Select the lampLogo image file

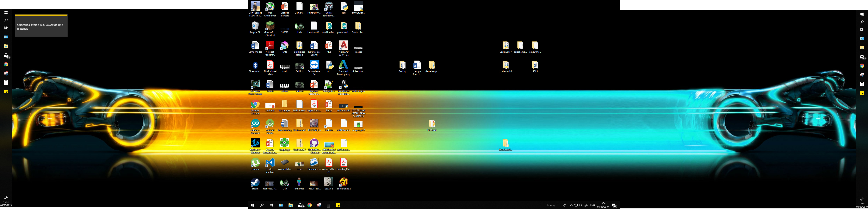click(285, 145)
